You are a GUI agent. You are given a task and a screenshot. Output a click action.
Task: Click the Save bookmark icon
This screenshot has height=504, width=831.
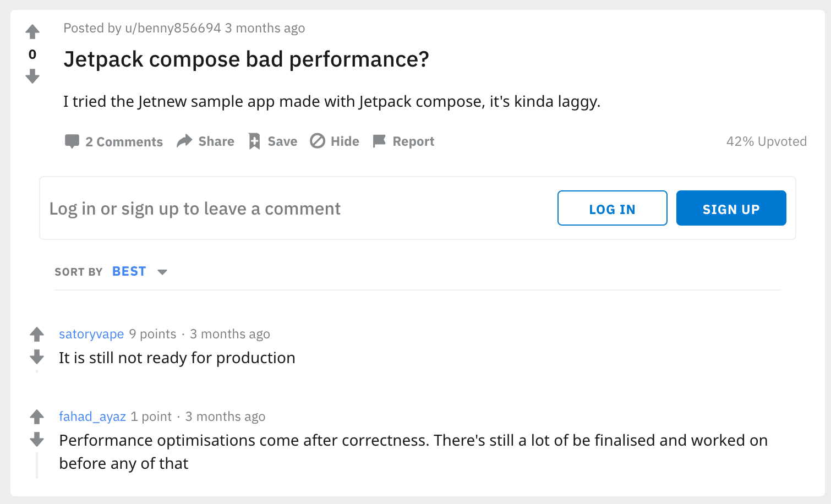click(254, 141)
